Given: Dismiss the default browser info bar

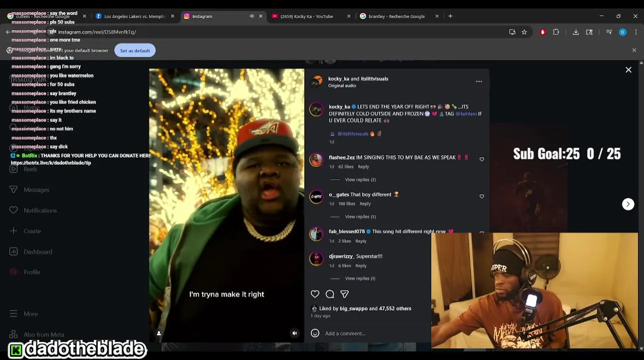Looking at the screenshot, I should [634, 50].
